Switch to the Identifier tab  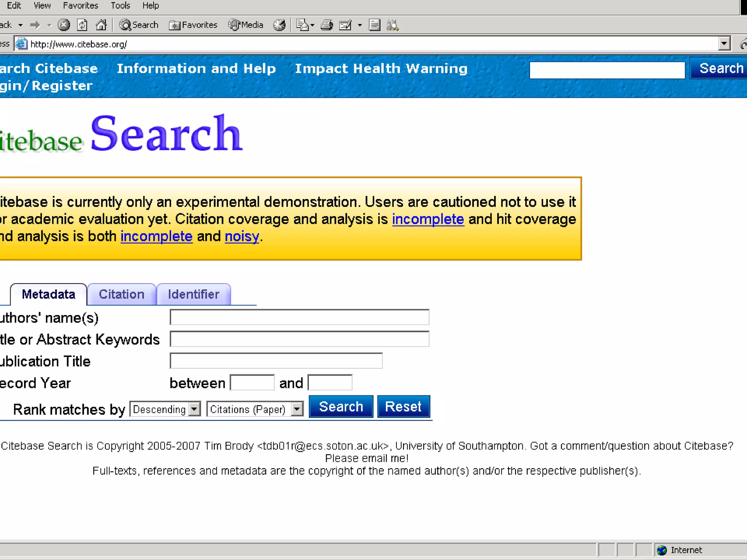click(193, 294)
